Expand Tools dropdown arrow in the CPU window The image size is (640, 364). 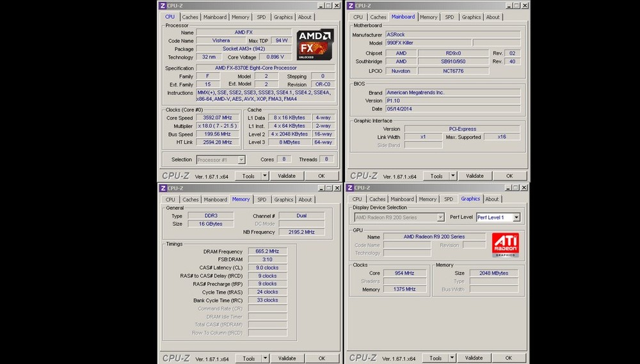pos(265,176)
